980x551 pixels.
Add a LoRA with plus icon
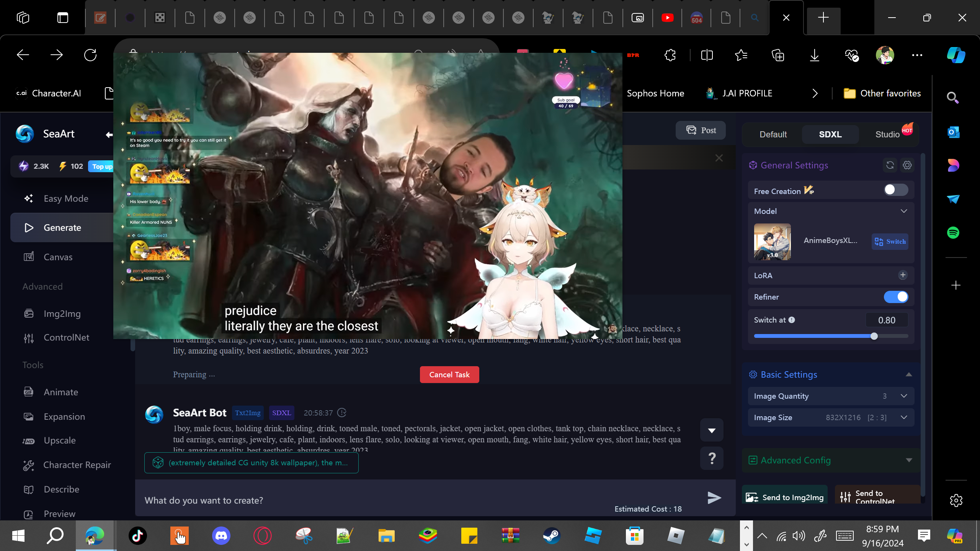[903, 275]
